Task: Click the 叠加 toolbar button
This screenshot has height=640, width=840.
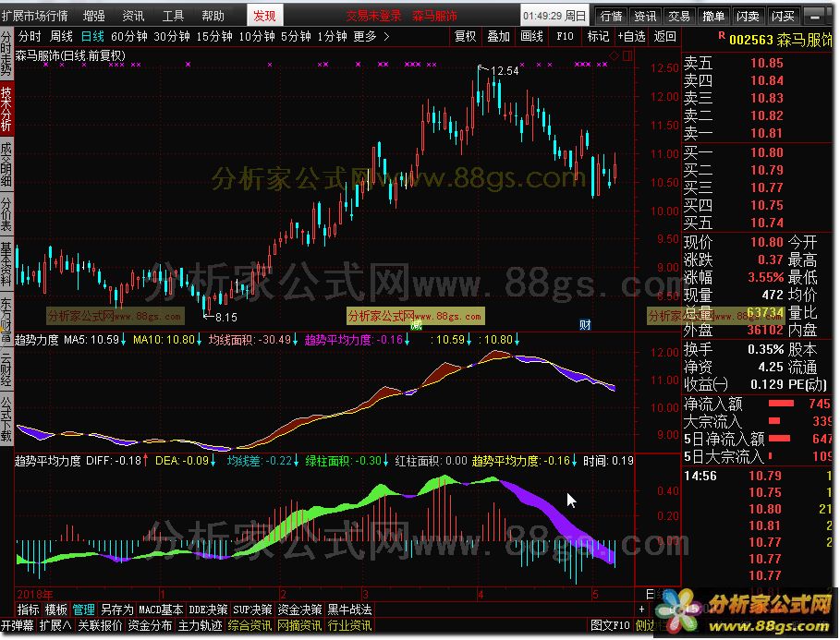Action: pyautogui.click(x=498, y=36)
